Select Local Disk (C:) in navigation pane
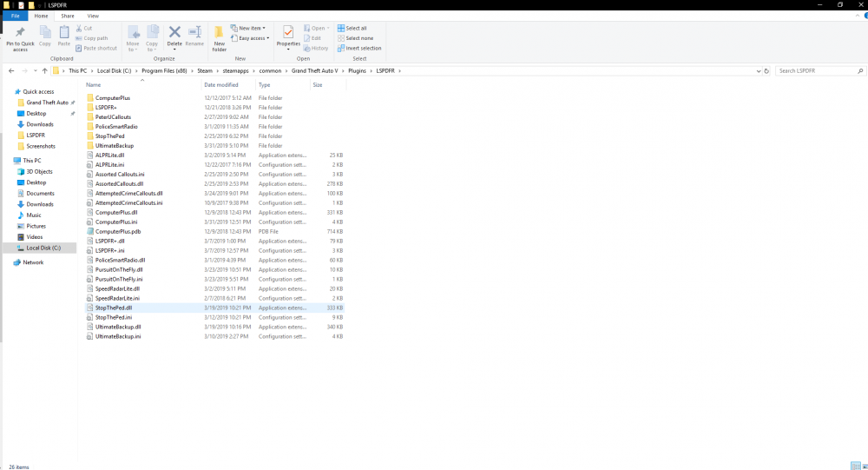The image size is (868, 470). (39, 248)
